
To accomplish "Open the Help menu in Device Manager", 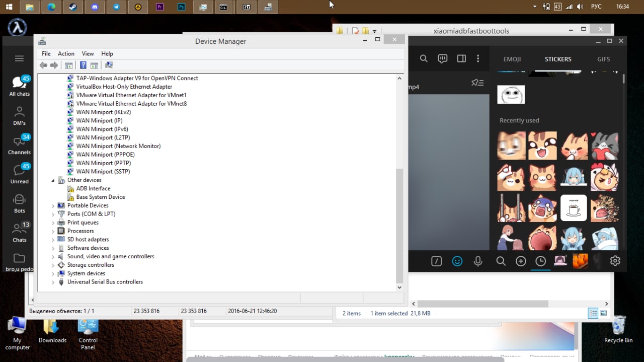I will coord(107,53).
